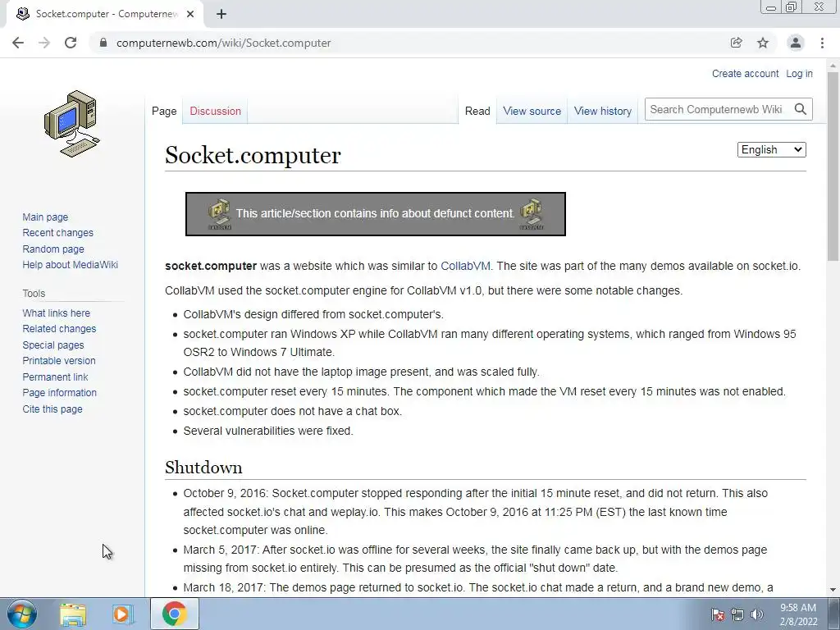840x630 pixels.
Task: Click Cite this page link
Action: click(52, 409)
